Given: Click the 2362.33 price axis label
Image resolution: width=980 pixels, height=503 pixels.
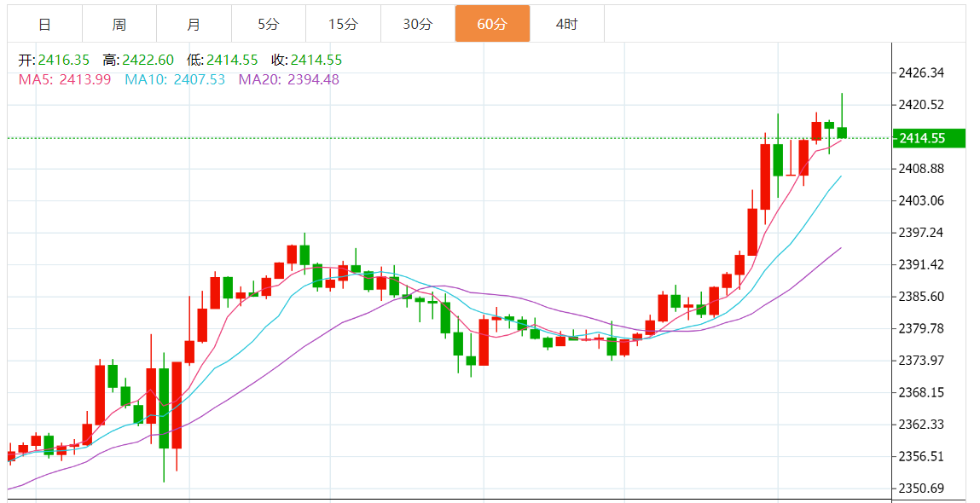Looking at the screenshot, I should click(921, 425).
